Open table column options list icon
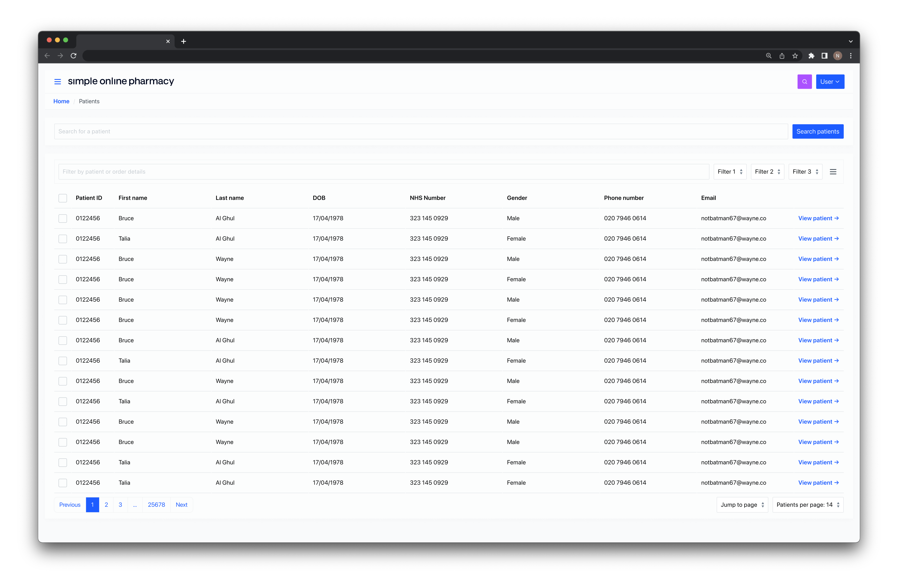 (833, 172)
